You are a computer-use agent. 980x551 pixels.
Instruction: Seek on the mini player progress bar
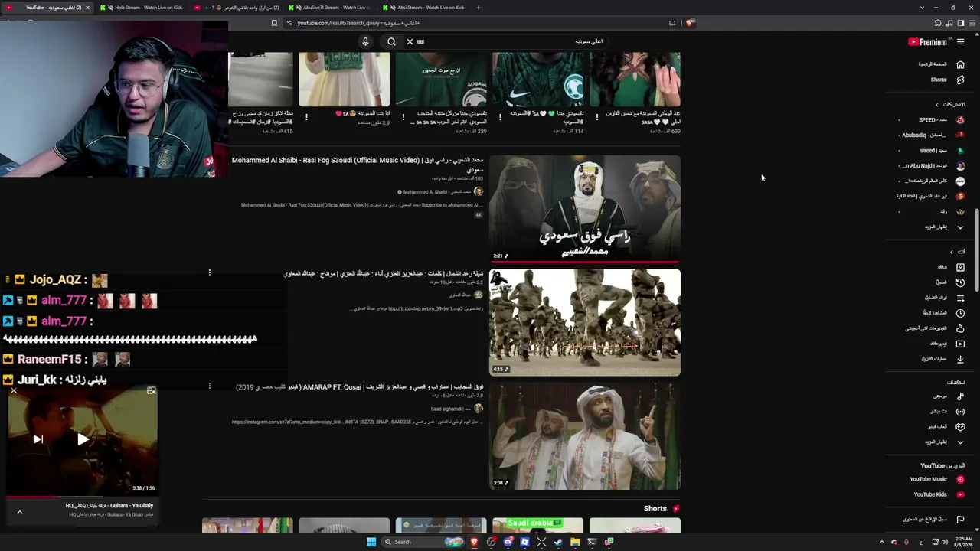click(x=82, y=497)
